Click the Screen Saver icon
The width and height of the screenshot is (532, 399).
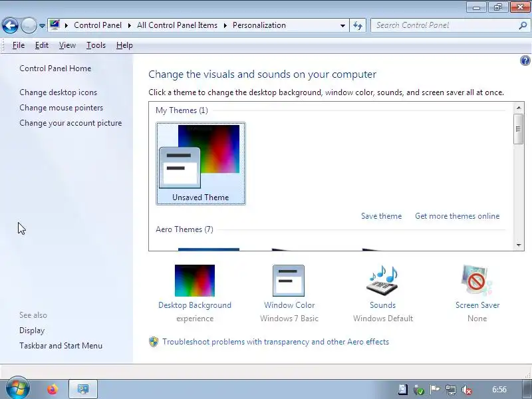477,281
